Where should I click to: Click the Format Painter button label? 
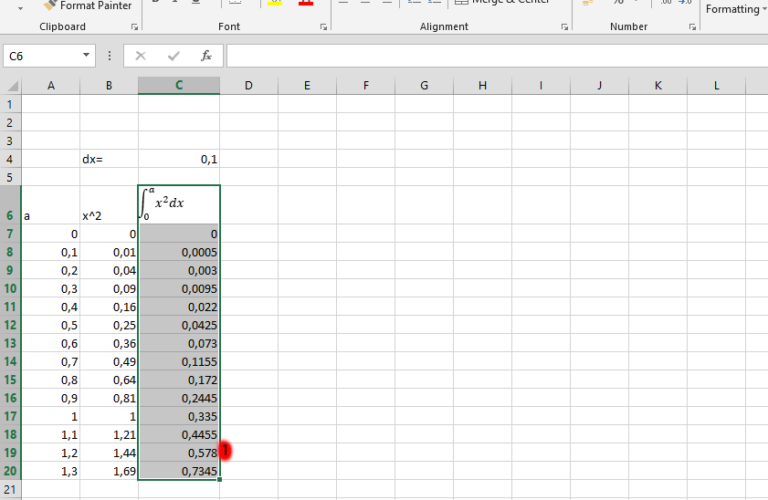[96, 5]
